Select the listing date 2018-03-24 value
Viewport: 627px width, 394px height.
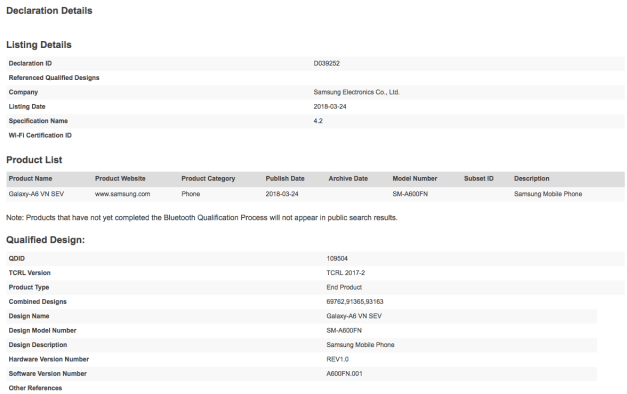tap(330, 107)
